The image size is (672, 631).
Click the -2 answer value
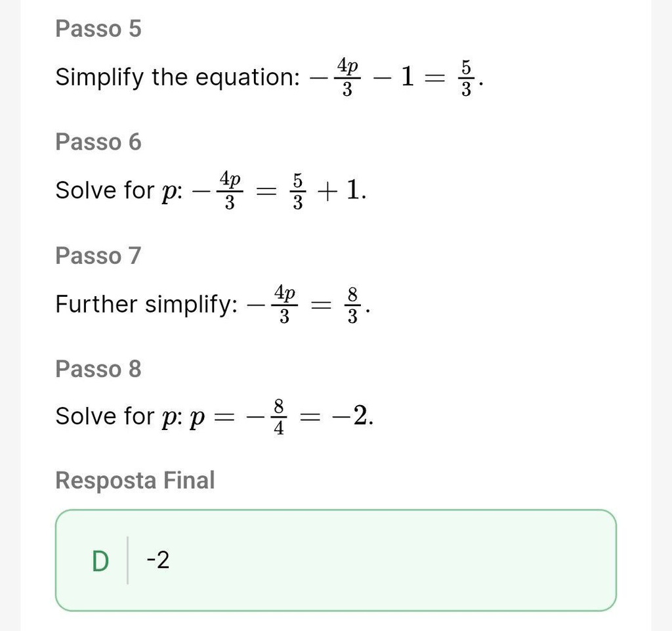click(158, 560)
